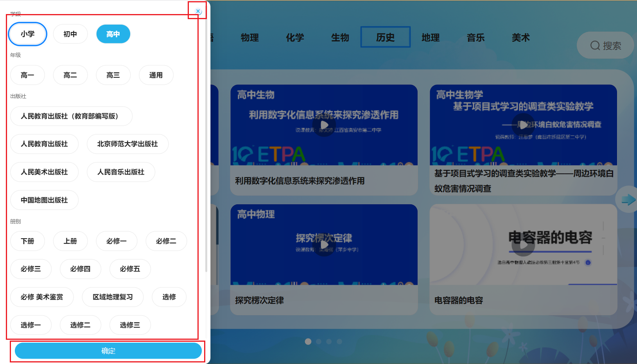Play the 利用数字化信息系统来探究渗透作用 video
The height and width of the screenshot is (364, 637).
[x=324, y=125]
